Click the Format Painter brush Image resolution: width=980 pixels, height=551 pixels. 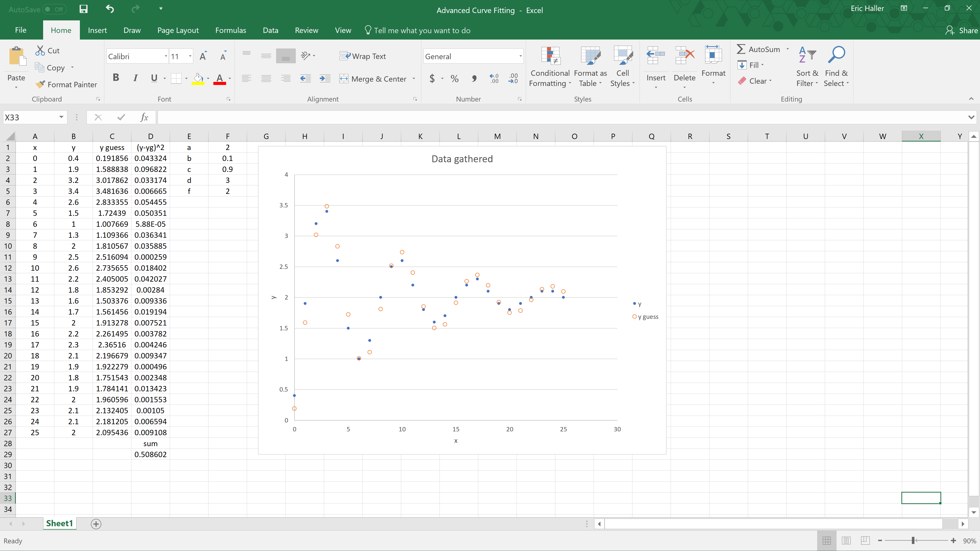point(40,84)
